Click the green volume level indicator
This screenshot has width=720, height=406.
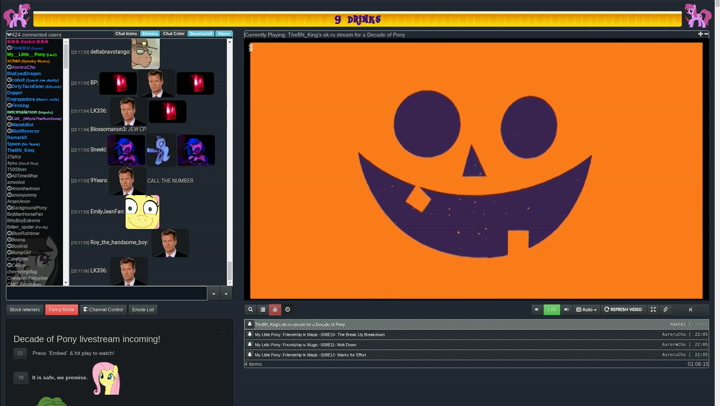click(x=551, y=310)
